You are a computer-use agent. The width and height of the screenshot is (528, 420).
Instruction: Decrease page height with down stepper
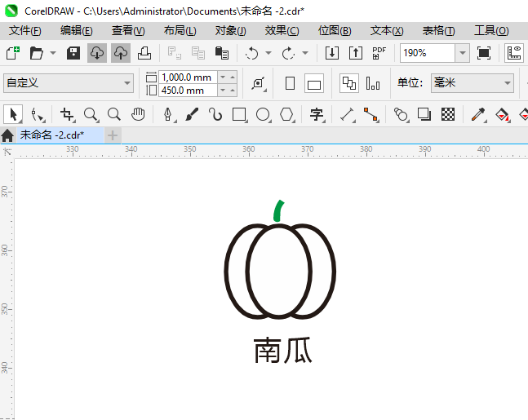[x=223, y=91]
